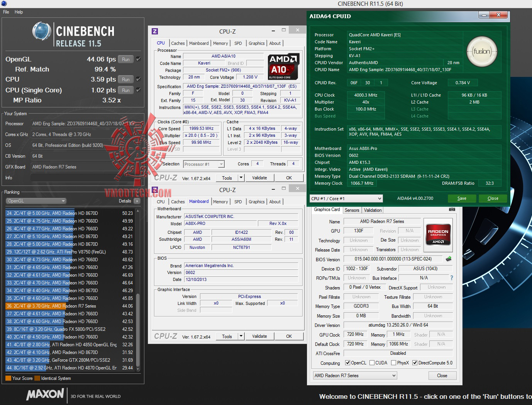Viewport: 532px width, 405px height.
Task: Toggle the PhysX checkbox in GPU-Z
Action: point(393,363)
